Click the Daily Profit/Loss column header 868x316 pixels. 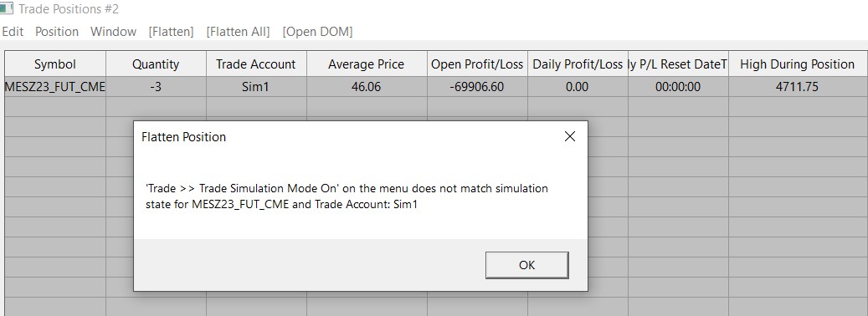578,64
